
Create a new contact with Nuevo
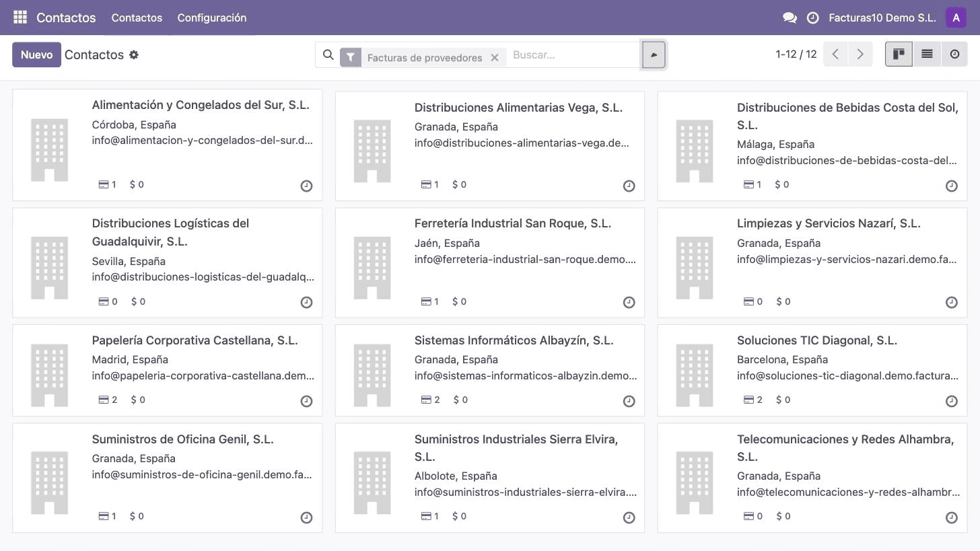coord(36,54)
